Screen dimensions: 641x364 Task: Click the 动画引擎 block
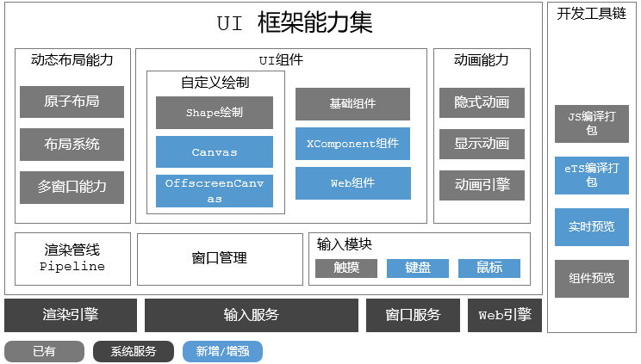coord(482,184)
